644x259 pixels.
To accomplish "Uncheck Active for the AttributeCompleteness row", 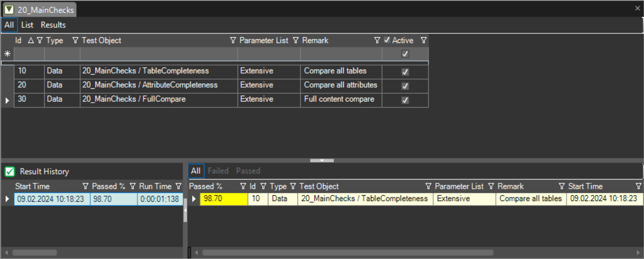I will pos(405,86).
